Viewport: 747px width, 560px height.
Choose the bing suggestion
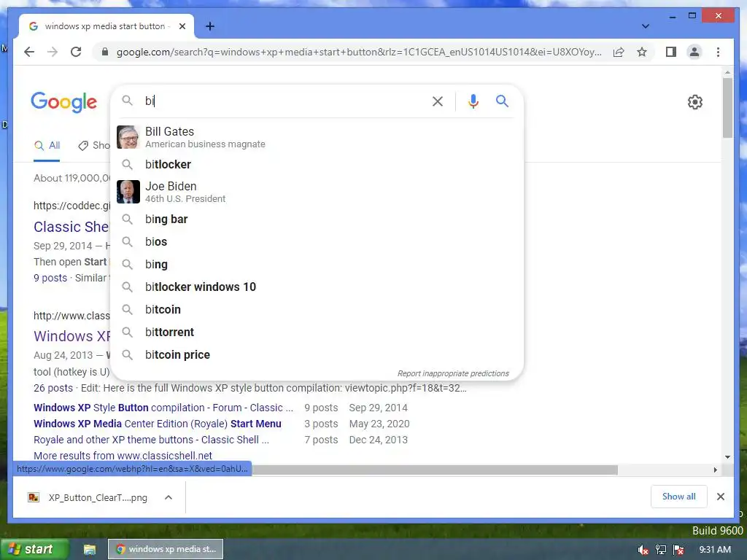coord(317,264)
